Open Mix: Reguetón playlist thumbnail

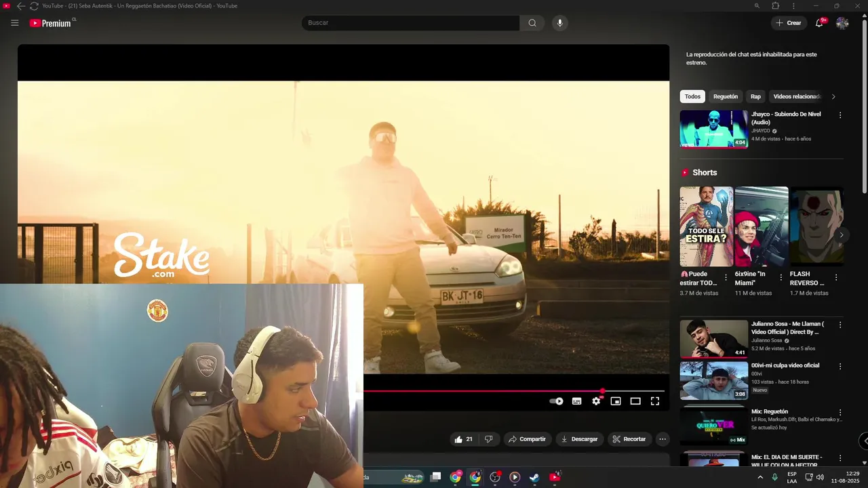coord(714,426)
